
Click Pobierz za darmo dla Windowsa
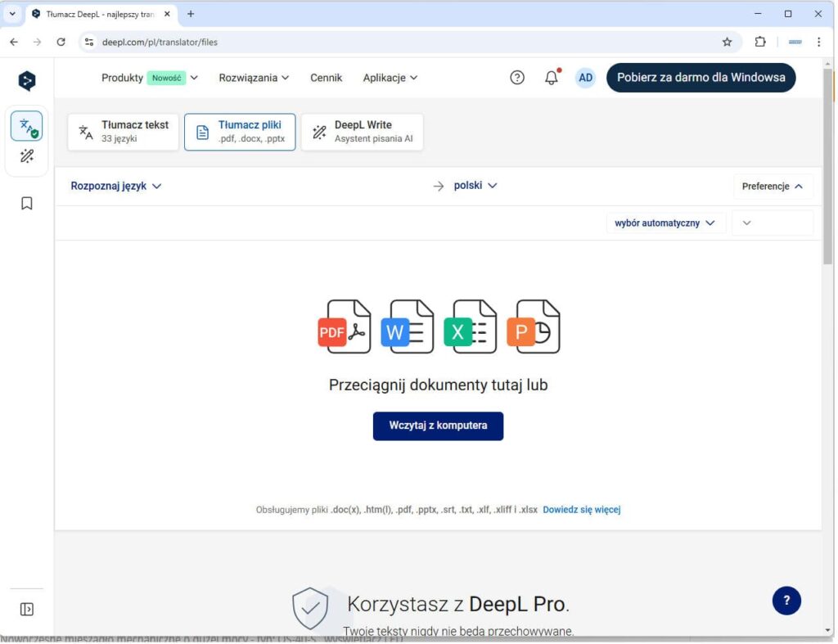pyautogui.click(x=701, y=77)
